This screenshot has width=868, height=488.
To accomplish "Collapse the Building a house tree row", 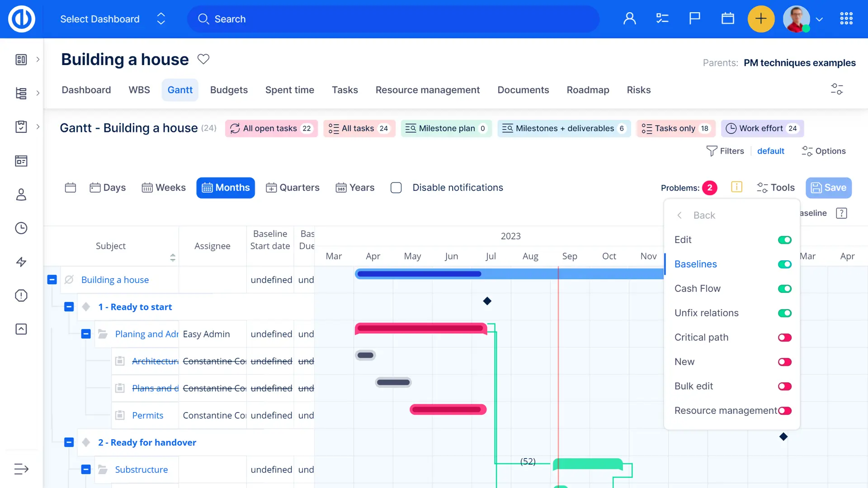I will 52,280.
